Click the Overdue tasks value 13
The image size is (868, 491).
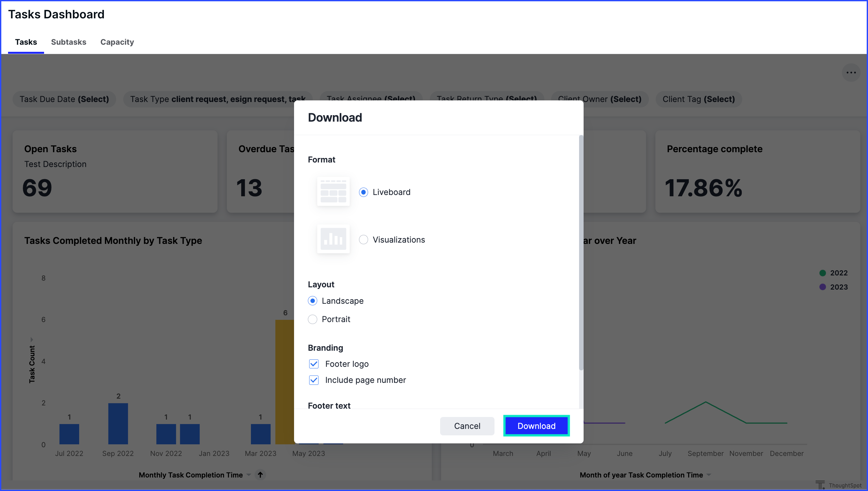tap(249, 188)
